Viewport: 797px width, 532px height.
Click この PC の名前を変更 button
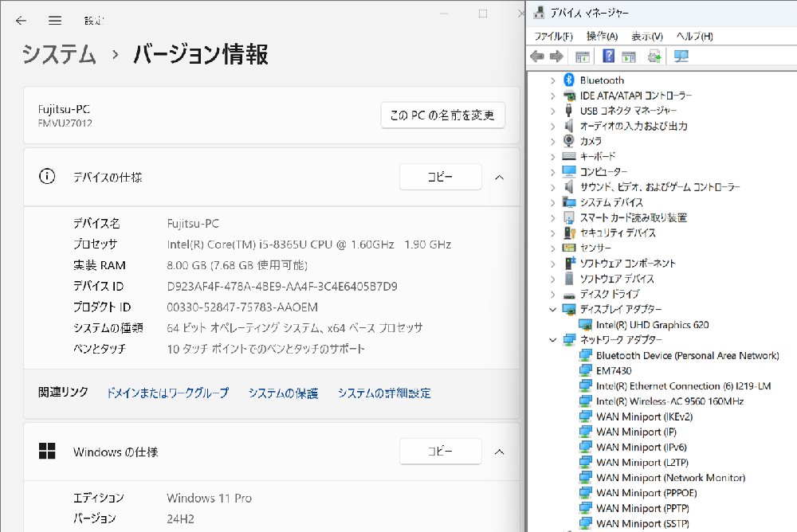pos(442,115)
